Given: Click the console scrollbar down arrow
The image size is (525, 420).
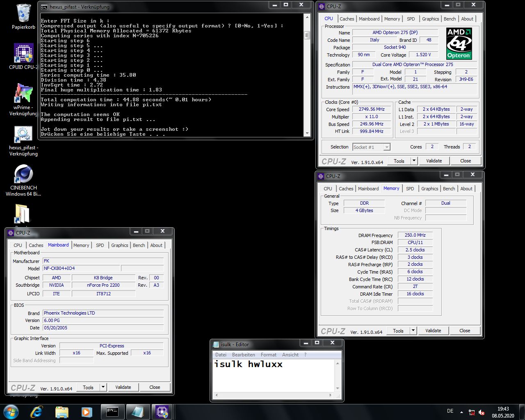Looking at the screenshot, I should click(x=306, y=133).
